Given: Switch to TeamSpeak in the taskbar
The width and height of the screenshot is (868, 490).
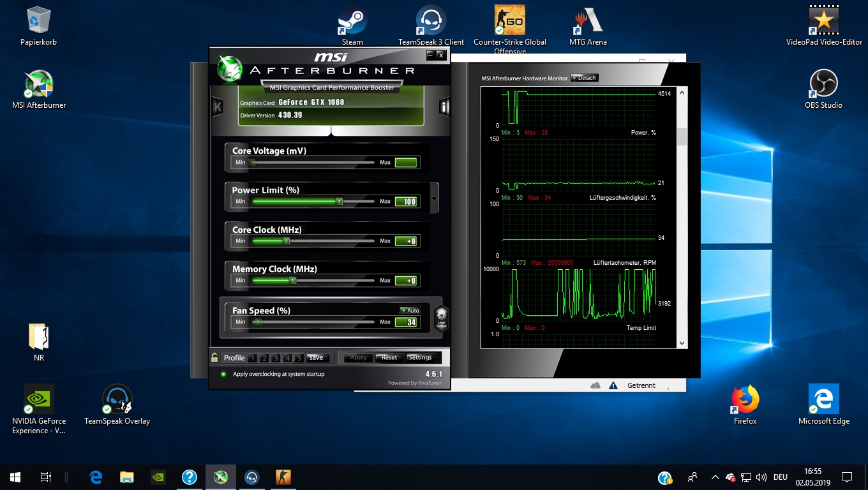Looking at the screenshot, I should coord(252,477).
